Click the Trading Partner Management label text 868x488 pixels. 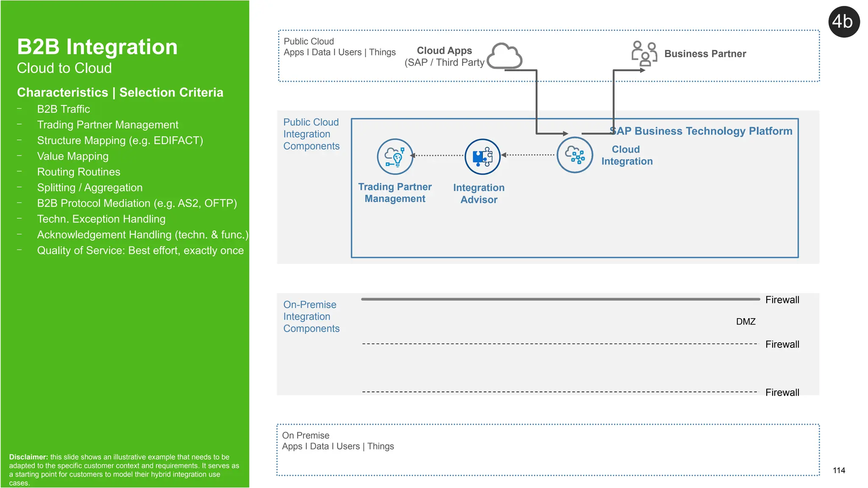395,193
